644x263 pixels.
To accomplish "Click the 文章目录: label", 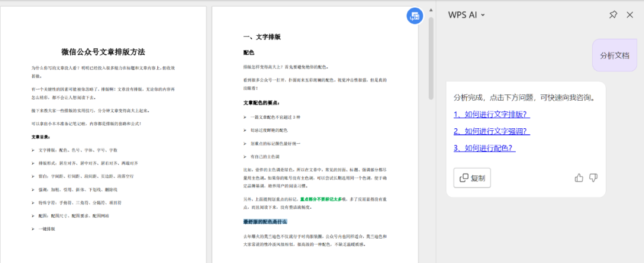I will [41, 137].
